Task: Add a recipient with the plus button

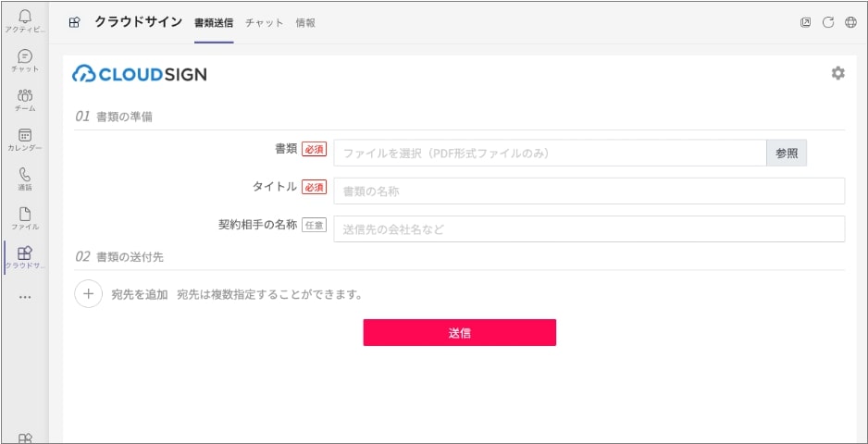Action: 88,294
